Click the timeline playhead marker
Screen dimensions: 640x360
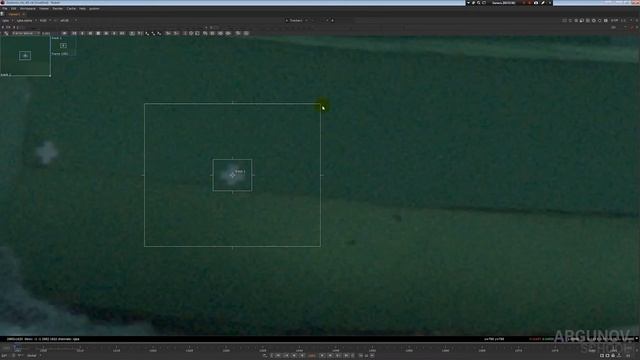16,348
